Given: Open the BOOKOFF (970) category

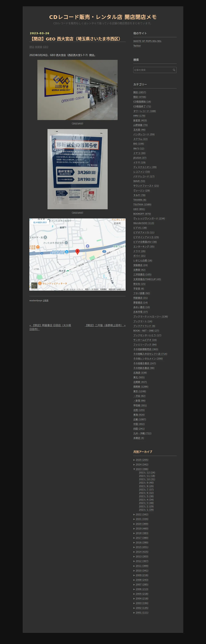Looking at the screenshot, I should pyautogui.click(x=142, y=214).
